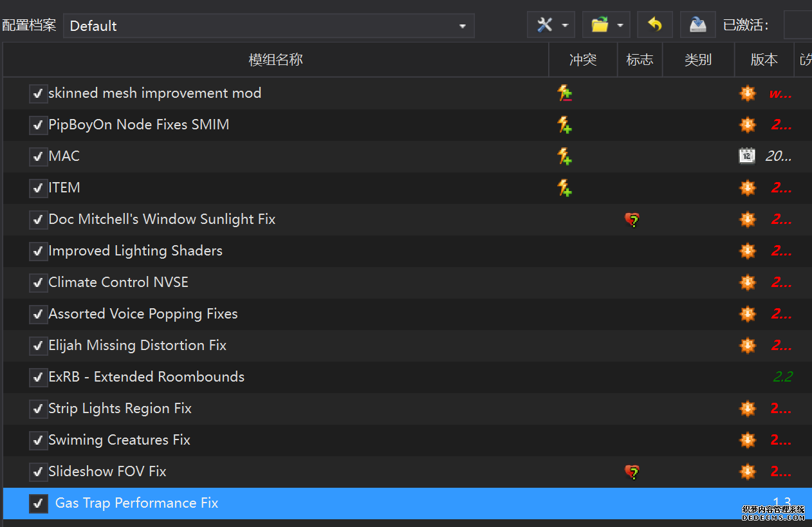812x527 pixels.
Task: Disable the Gas Trap Performance Fix checkbox
Action: coord(39,503)
